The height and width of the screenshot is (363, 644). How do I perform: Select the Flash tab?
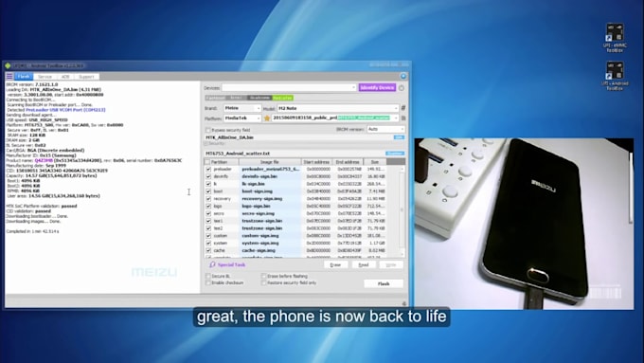24,77
